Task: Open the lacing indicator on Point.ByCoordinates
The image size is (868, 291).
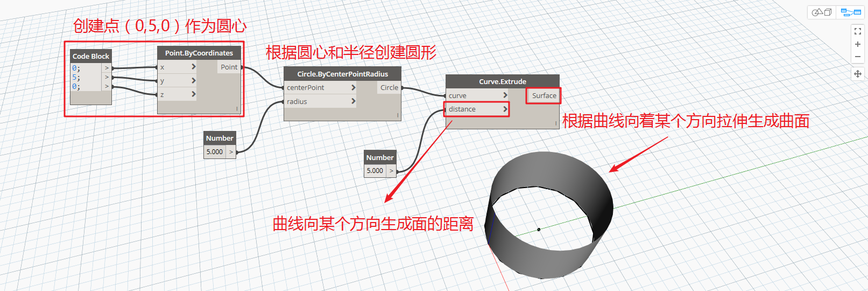Action: [x=237, y=109]
